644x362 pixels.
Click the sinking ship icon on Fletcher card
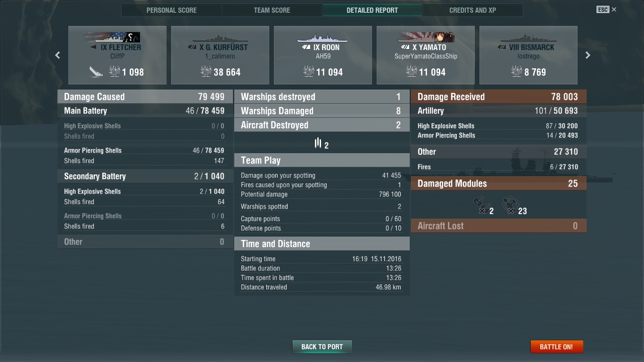point(96,72)
